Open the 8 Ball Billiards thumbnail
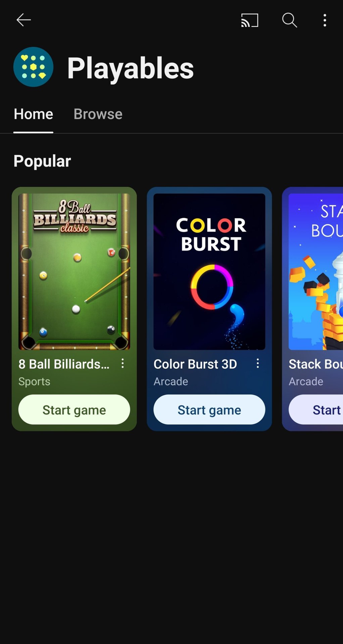 click(x=74, y=272)
